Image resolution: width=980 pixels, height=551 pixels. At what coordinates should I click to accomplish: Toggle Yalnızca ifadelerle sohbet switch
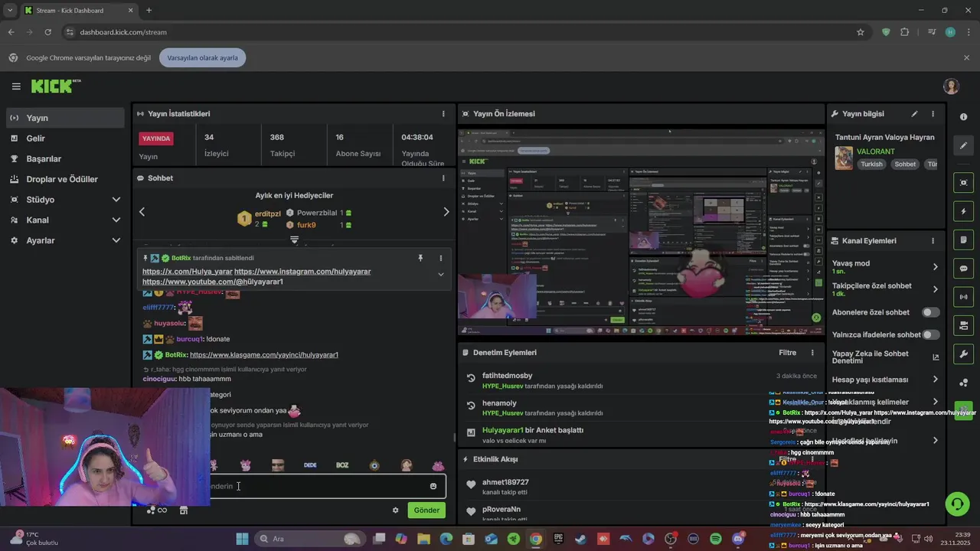coord(930,334)
